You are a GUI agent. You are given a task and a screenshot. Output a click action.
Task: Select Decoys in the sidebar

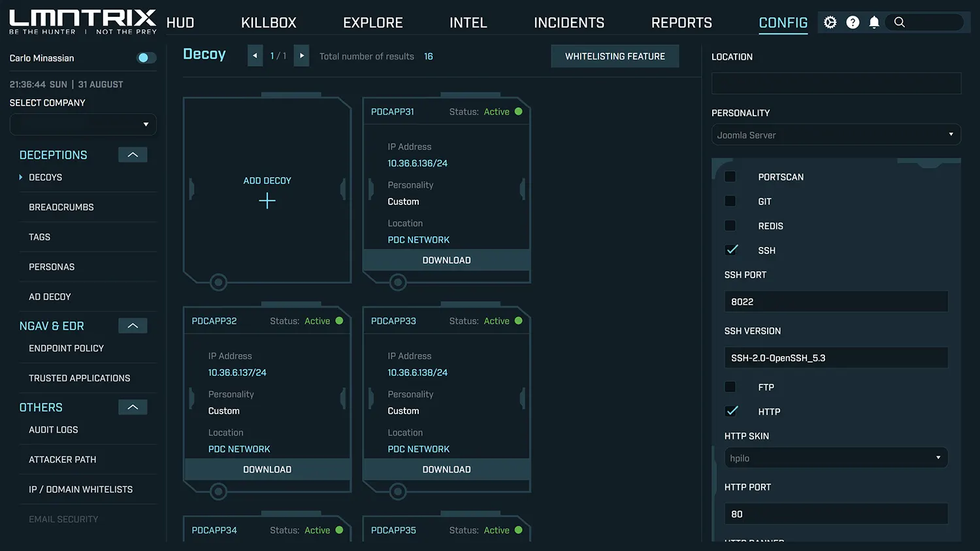tap(46, 177)
